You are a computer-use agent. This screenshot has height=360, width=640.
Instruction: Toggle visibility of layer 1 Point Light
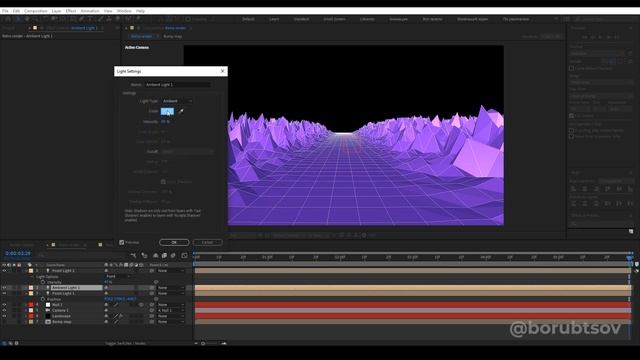pos(4,271)
